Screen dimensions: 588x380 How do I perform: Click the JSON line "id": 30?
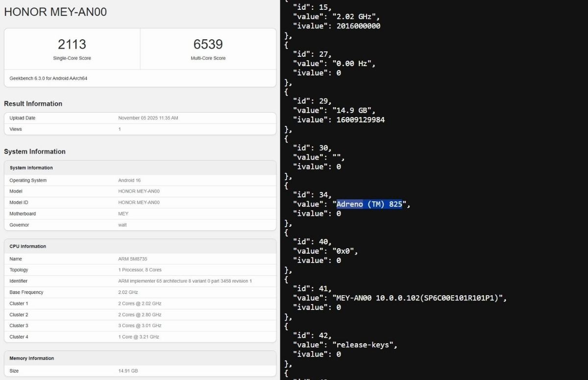click(312, 148)
